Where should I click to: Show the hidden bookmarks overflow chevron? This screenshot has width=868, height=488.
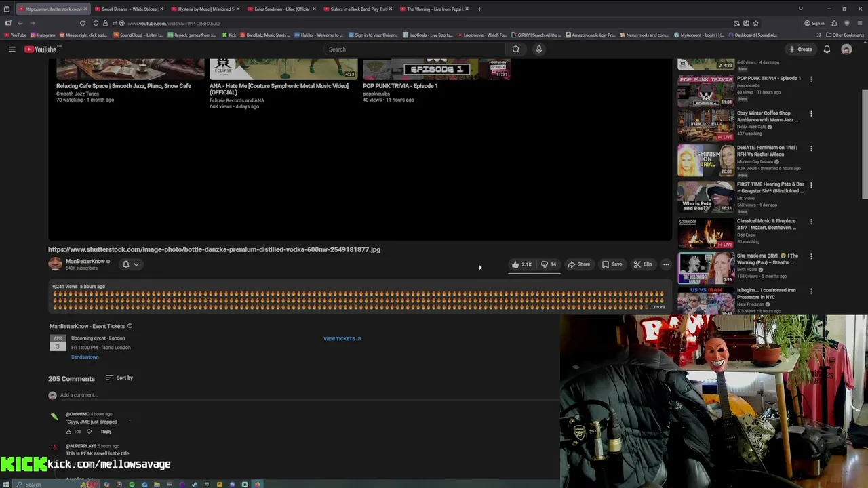[x=818, y=35]
